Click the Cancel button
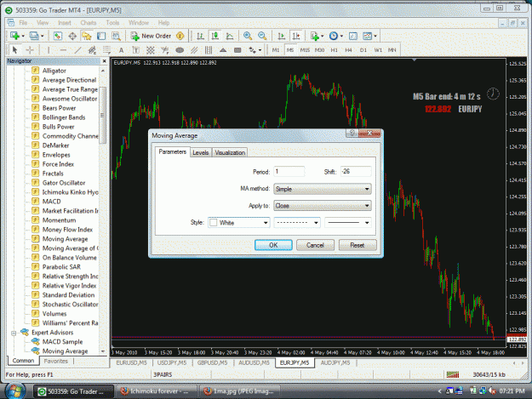532x399 pixels. pos(315,245)
